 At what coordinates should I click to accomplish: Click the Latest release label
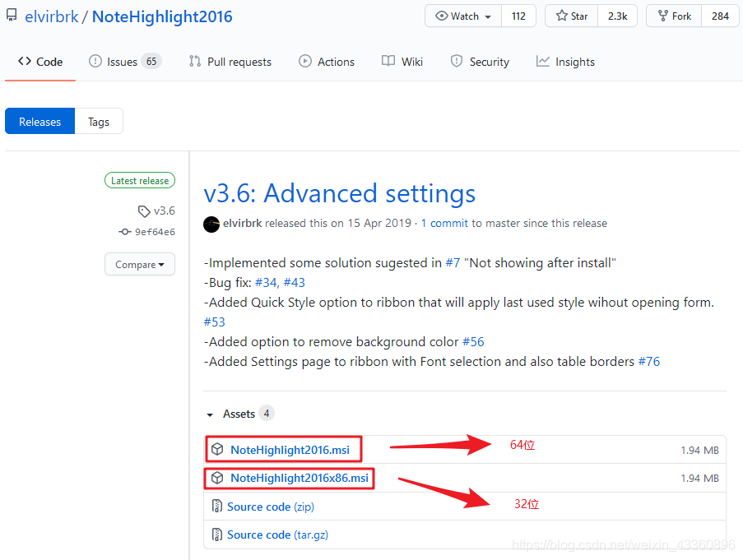140,180
